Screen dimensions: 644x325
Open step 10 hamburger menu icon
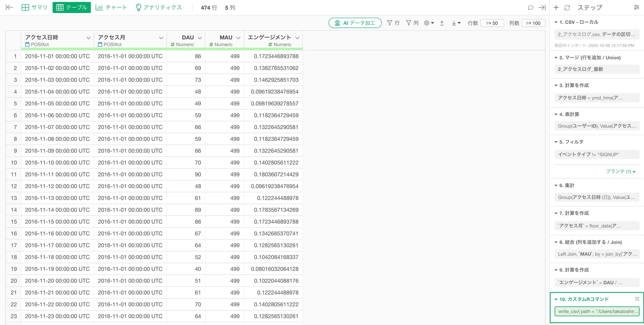637,299
